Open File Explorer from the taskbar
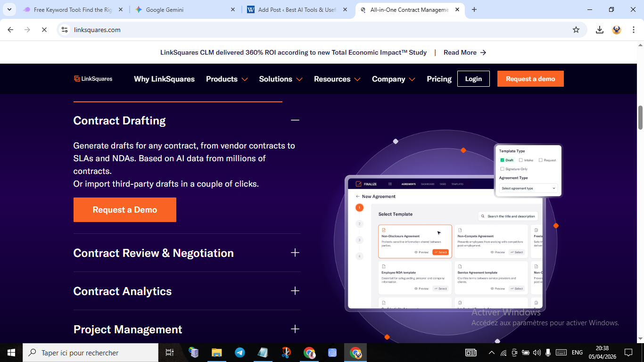Image resolution: width=644 pixels, height=362 pixels. click(x=216, y=353)
